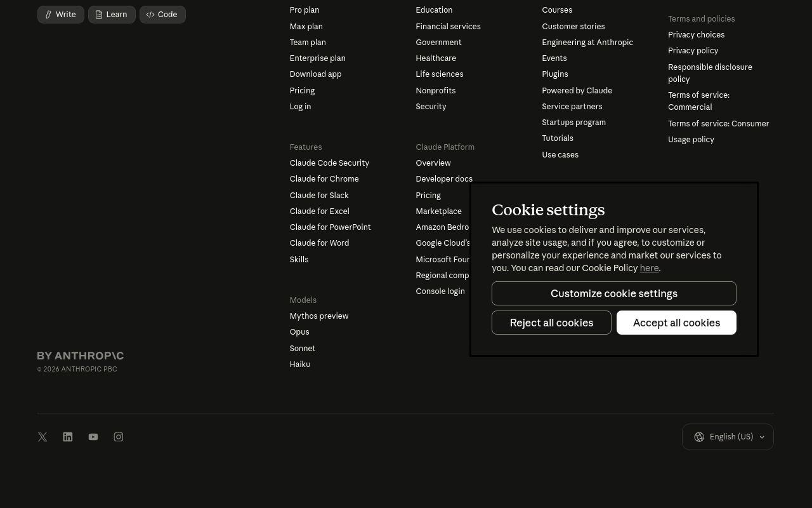Open the YouTube channel icon

tap(93, 437)
